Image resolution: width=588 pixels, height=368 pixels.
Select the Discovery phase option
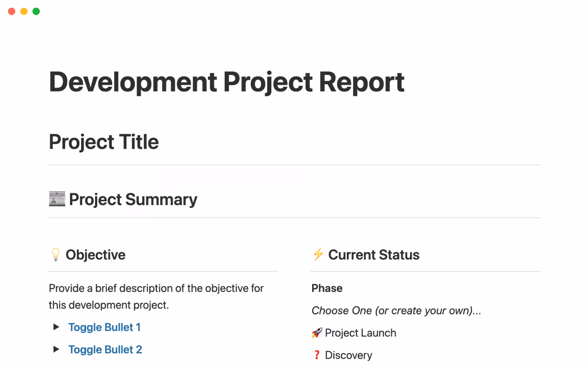[x=349, y=355]
